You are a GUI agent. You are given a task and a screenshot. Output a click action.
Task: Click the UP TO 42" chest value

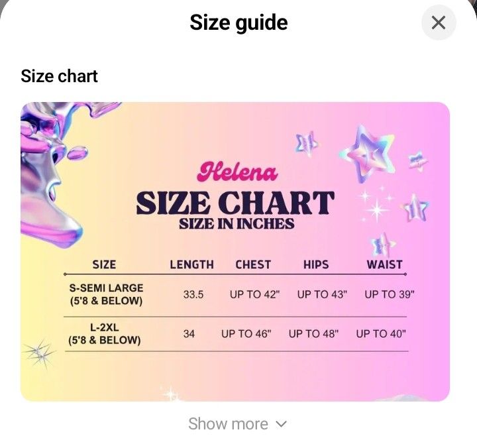[254, 295]
